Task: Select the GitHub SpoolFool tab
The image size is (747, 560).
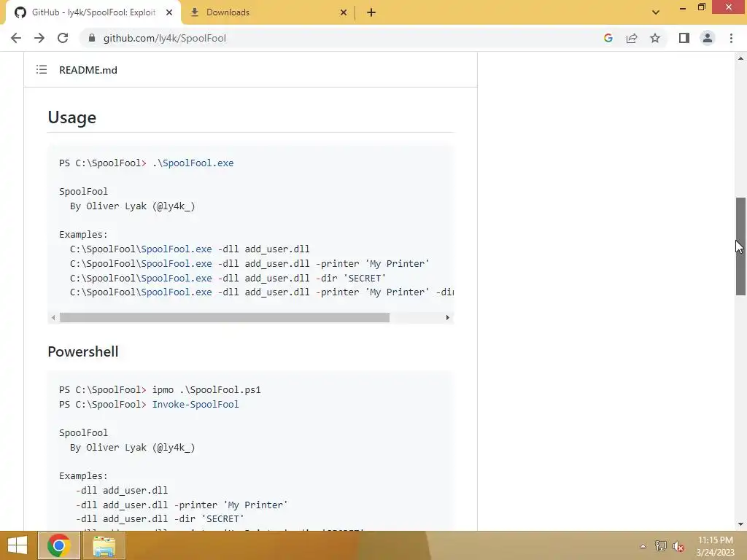Action: (x=93, y=12)
